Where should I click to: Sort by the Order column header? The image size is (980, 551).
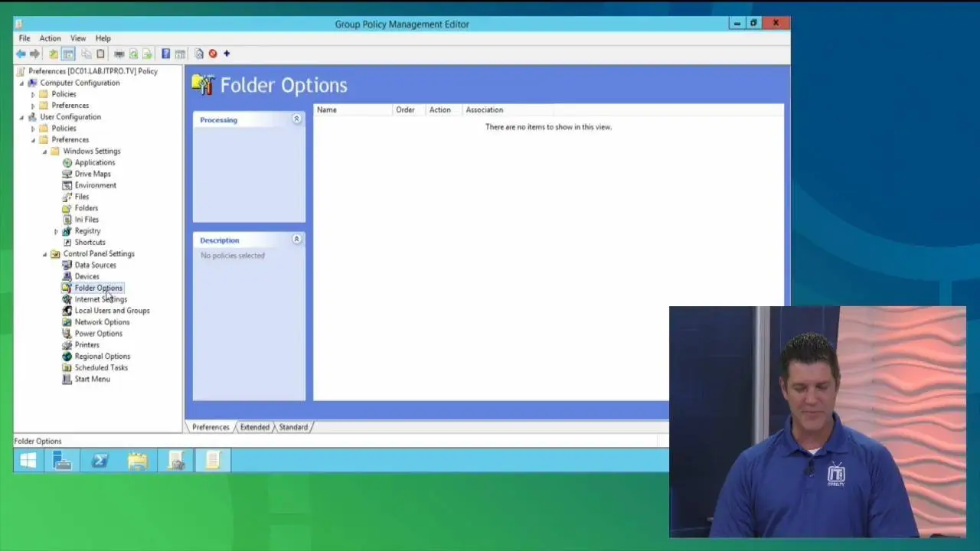tap(409, 109)
